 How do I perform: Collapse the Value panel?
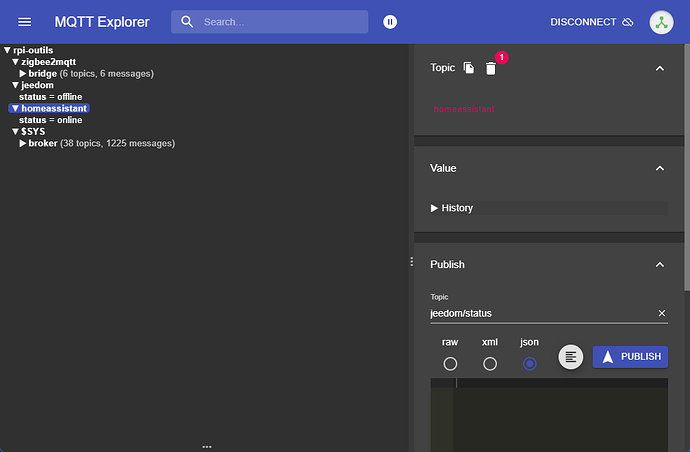660,168
